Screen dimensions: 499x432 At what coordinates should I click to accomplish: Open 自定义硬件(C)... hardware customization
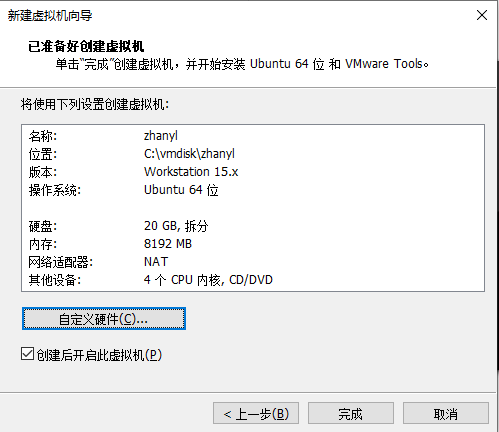coord(104,319)
